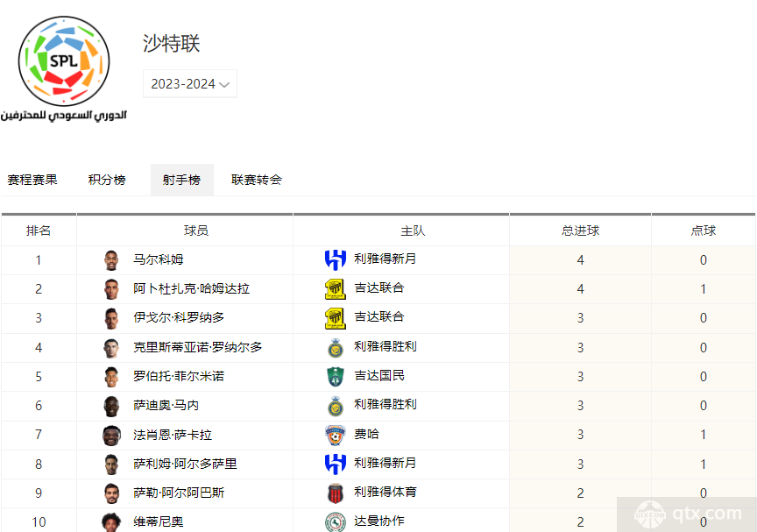
Task: Open player 维蒂尼奥 name link
Action: [x=159, y=521]
